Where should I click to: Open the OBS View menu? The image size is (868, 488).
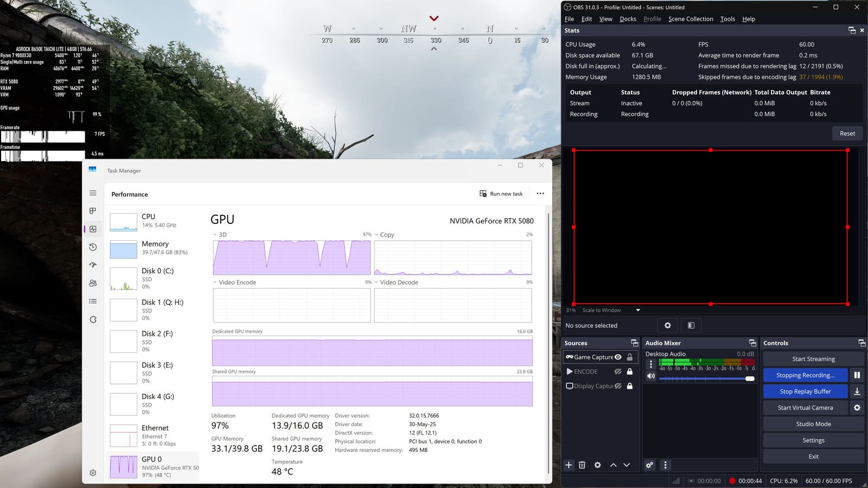[605, 19]
